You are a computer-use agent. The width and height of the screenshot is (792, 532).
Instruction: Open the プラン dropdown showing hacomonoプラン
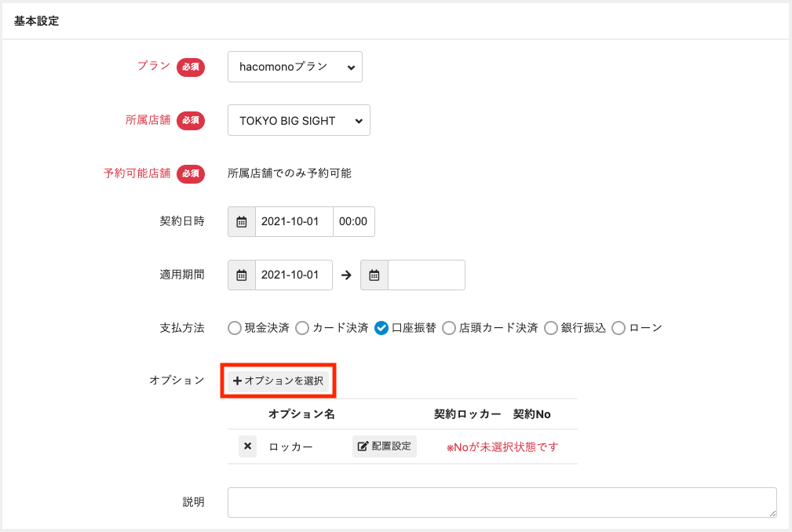pos(295,67)
